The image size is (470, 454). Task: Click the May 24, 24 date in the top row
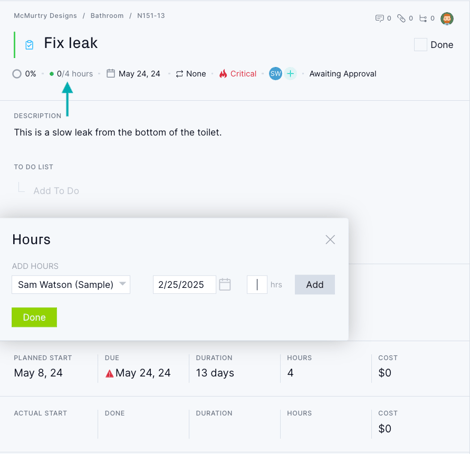pyautogui.click(x=139, y=74)
